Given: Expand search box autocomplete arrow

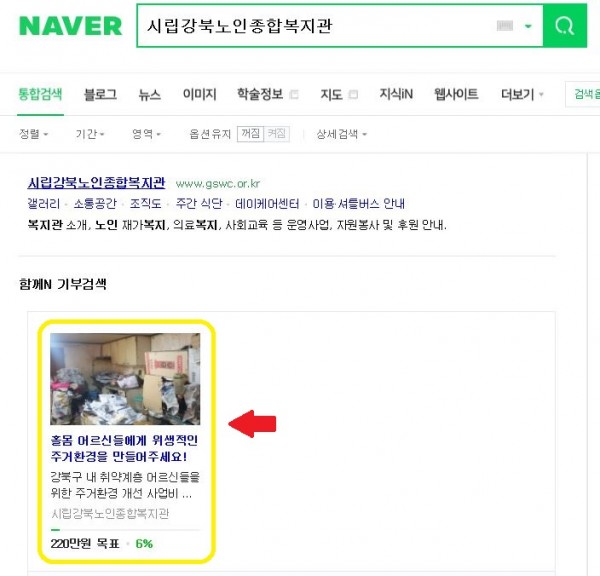Looking at the screenshot, I should [x=528, y=26].
